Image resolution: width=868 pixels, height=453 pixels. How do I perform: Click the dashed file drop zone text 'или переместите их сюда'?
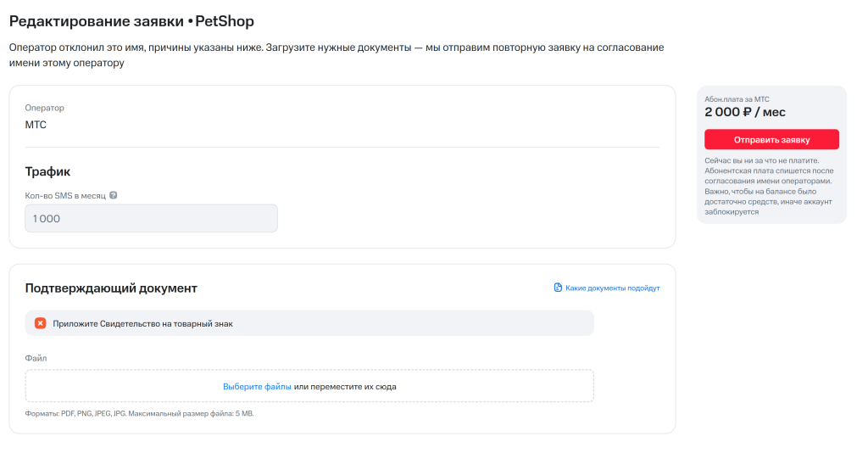(345, 386)
